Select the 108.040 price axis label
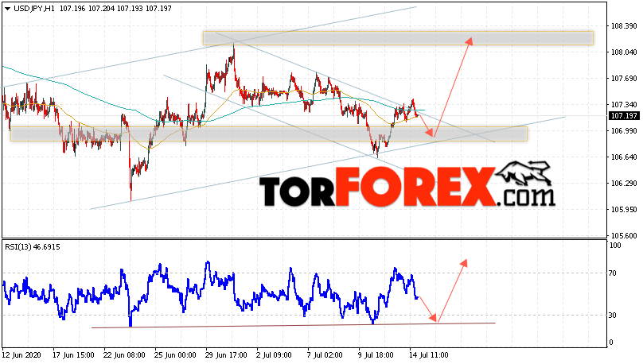643x364 pixels. coord(624,52)
